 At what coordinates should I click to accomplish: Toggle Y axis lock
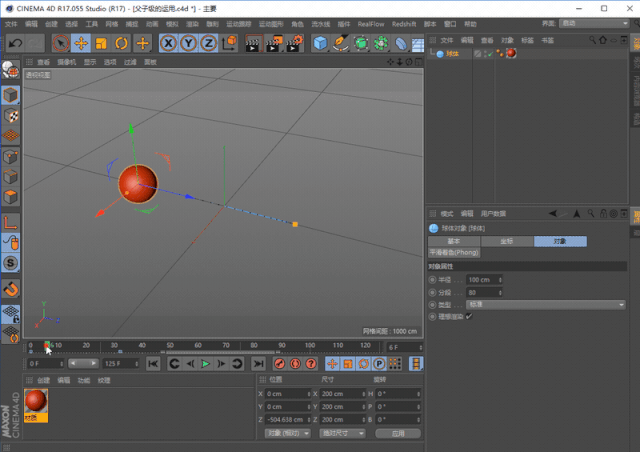[x=188, y=43]
